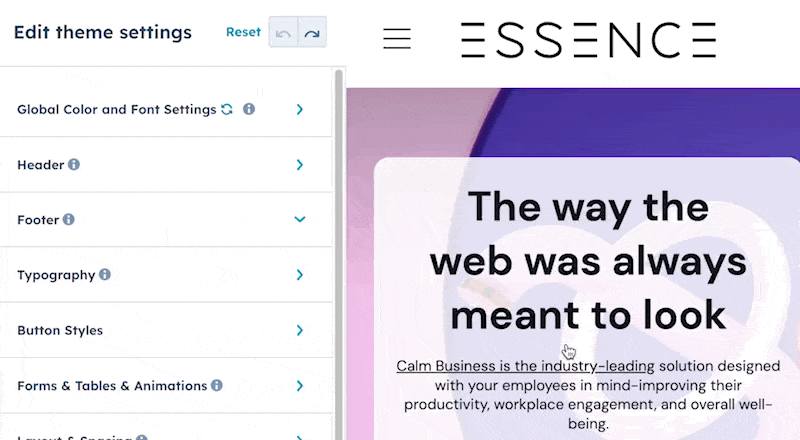Expand Button Styles section arrow
The image size is (800, 440).
click(x=300, y=330)
